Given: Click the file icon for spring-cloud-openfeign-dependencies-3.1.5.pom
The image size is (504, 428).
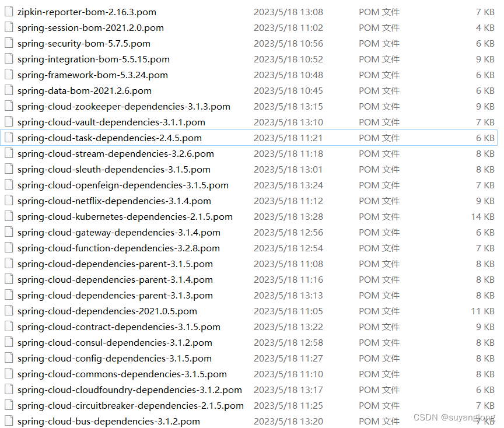Looking at the screenshot, I should [x=9, y=185].
